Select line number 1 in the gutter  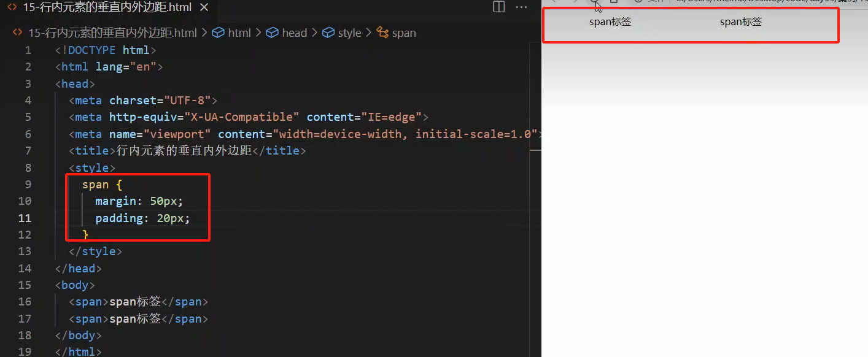point(28,50)
